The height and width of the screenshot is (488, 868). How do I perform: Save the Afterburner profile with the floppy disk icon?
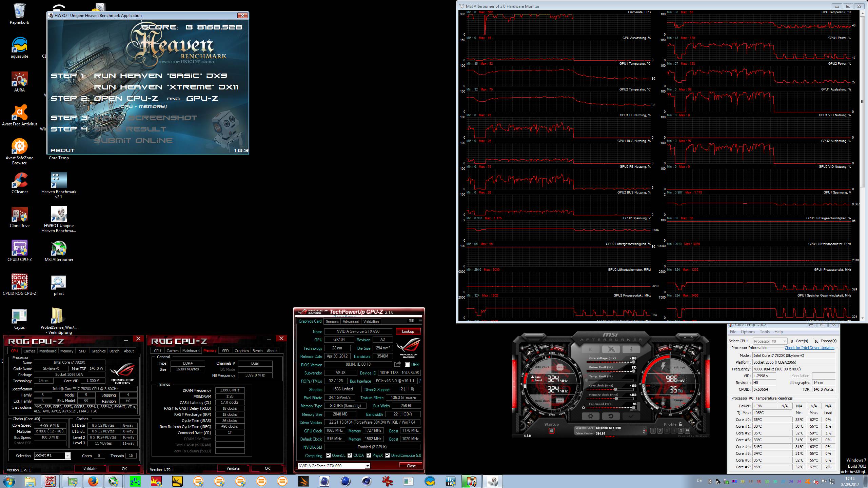click(x=687, y=431)
